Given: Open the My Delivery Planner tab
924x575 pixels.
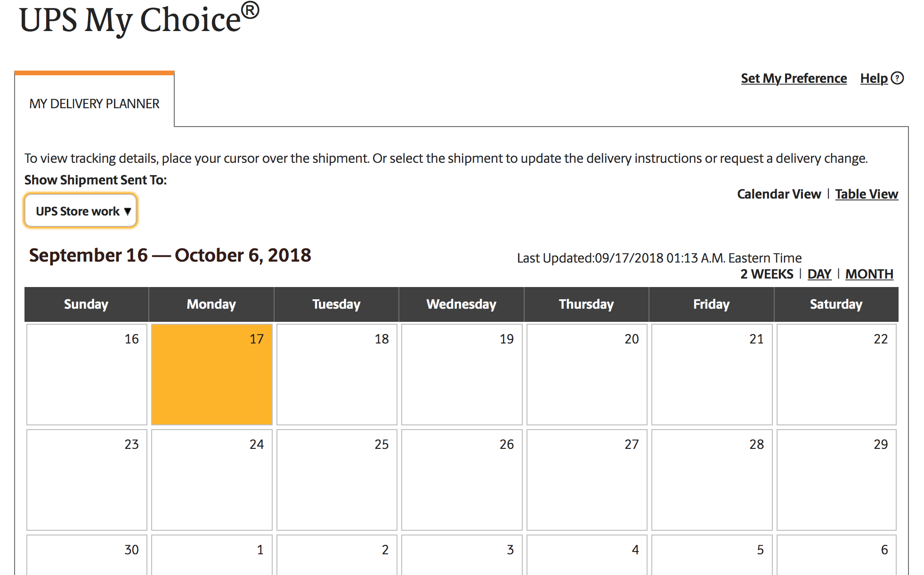Looking at the screenshot, I should [x=94, y=104].
